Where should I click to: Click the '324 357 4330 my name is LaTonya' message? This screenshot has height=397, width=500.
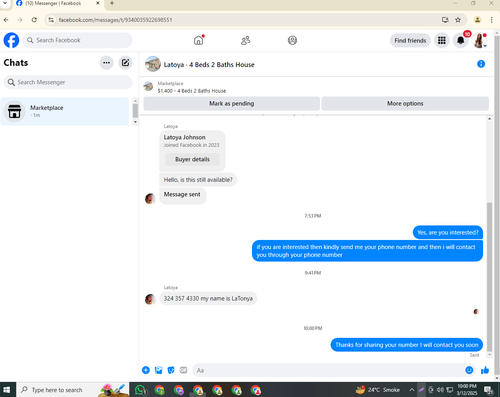coord(208,298)
